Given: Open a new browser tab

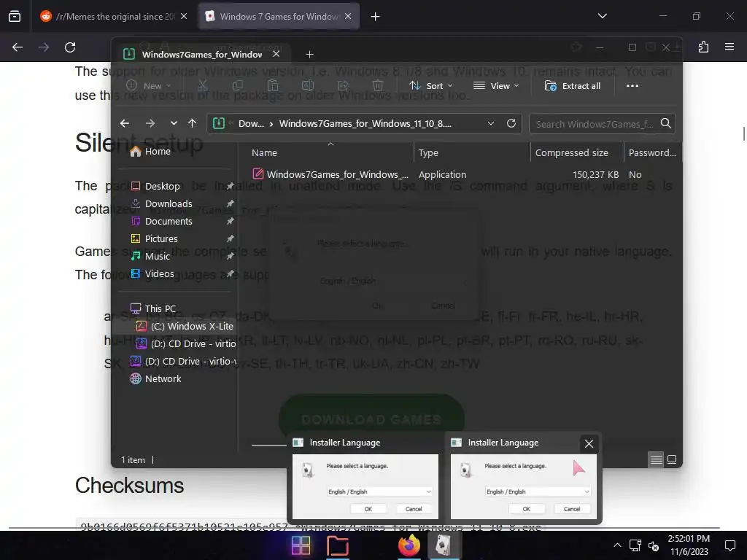Looking at the screenshot, I should (376, 17).
